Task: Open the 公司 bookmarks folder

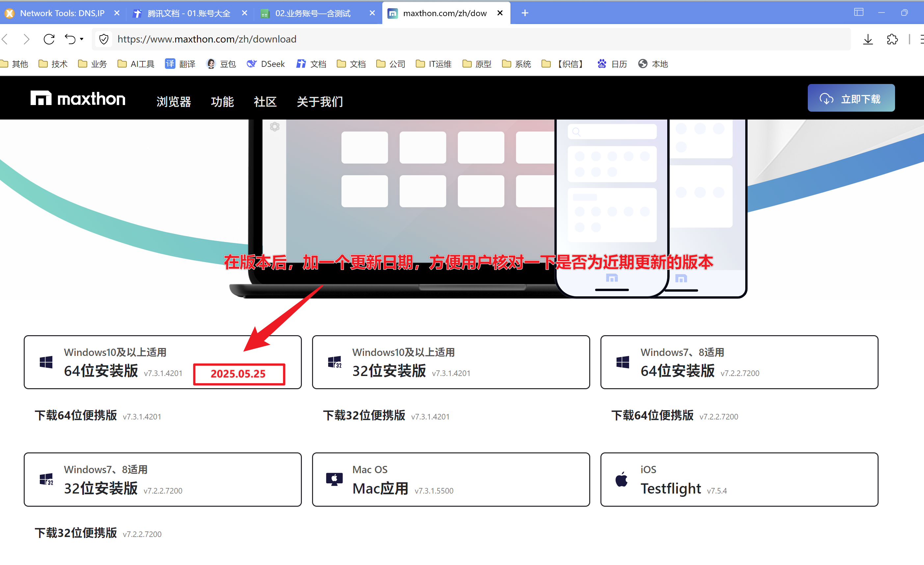Action: coord(390,64)
